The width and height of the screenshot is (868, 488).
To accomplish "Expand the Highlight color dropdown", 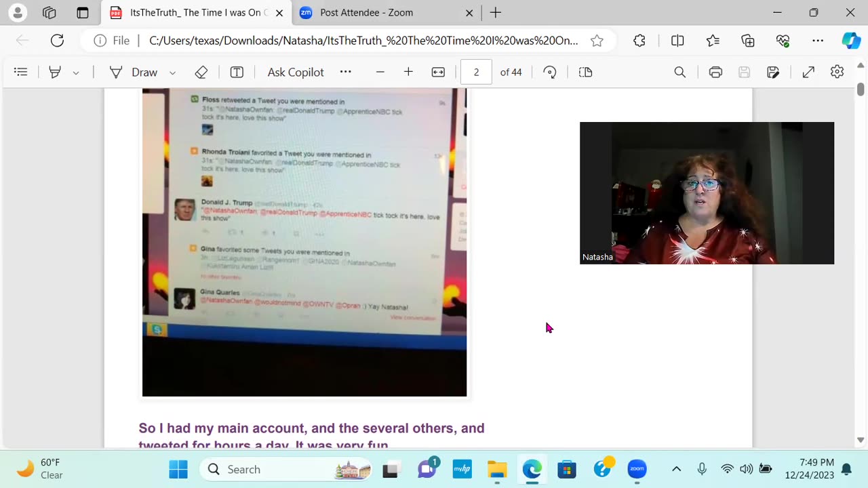I will [x=76, y=73].
